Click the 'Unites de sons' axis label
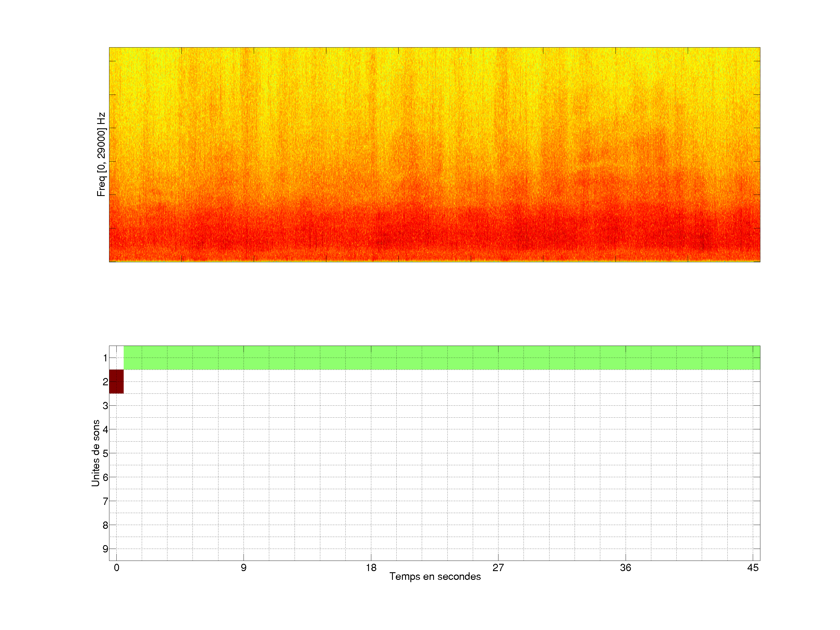The width and height of the screenshot is (840, 630). 96,453
